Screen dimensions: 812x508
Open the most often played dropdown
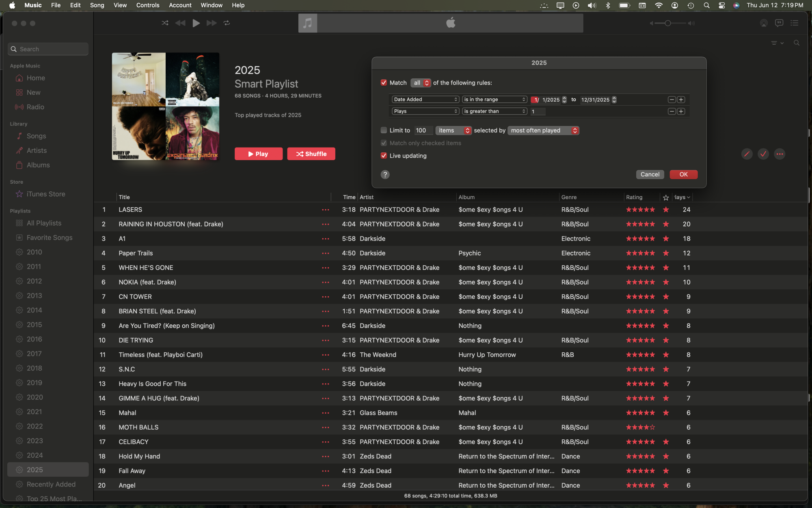(x=543, y=130)
